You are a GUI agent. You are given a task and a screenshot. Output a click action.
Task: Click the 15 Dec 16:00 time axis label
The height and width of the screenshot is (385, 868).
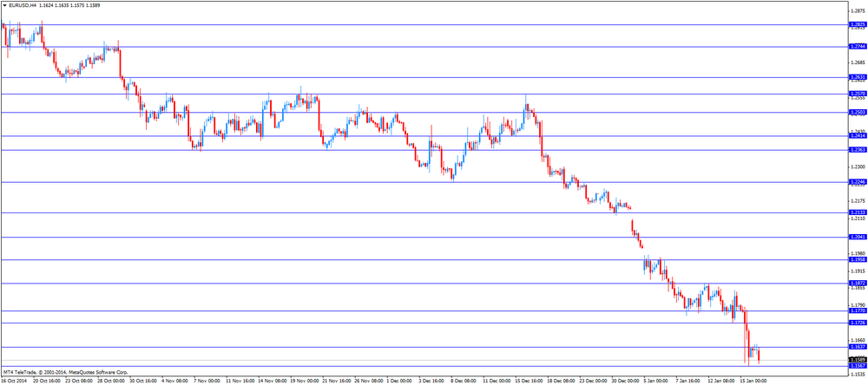pyautogui.click(x=529, y=382)
